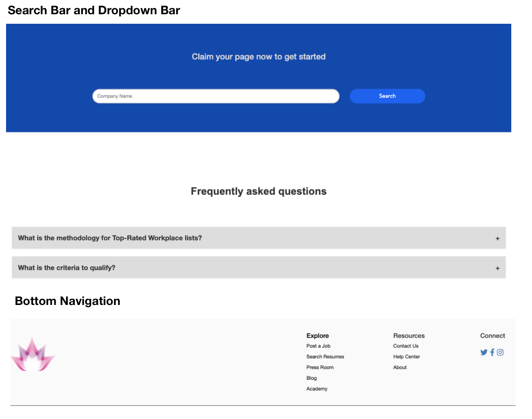Screen dimensions: 532x419
Task: Click the "Bottom Navigation" section title
Action: tap(67, 301)
